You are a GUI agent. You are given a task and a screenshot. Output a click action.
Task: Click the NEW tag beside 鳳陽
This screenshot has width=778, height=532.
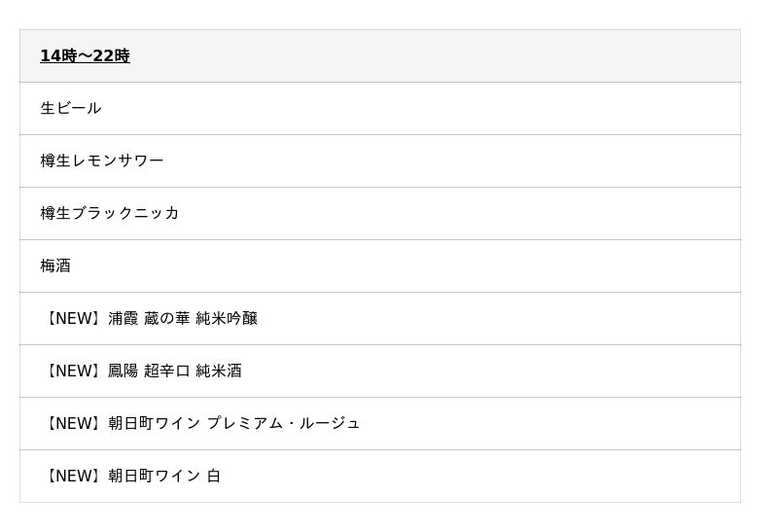click(72, 372)
